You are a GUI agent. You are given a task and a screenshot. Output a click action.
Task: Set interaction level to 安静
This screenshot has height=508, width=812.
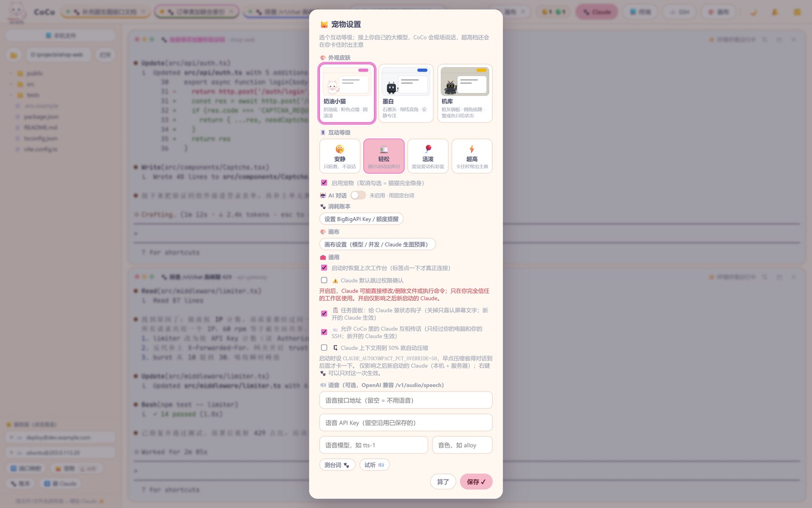340,156
